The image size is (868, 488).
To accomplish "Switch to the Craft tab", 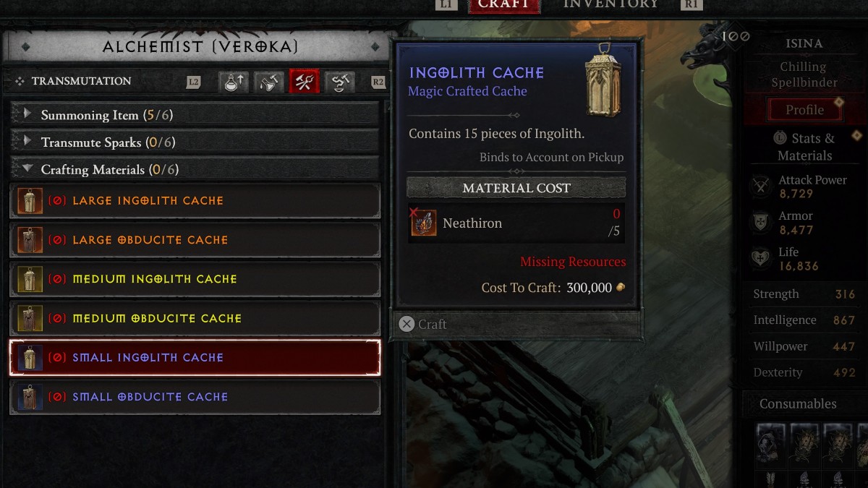I will click(x=504, y=4).
